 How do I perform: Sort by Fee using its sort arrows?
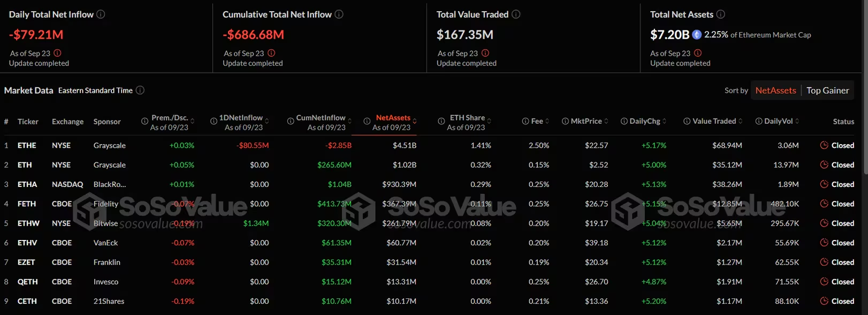(547, 122)
